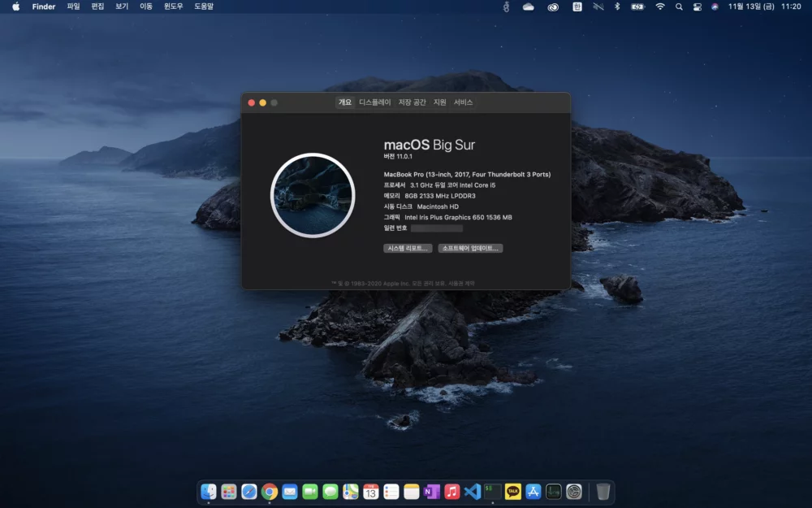Open the App Store in the dock

pos(533,492)
